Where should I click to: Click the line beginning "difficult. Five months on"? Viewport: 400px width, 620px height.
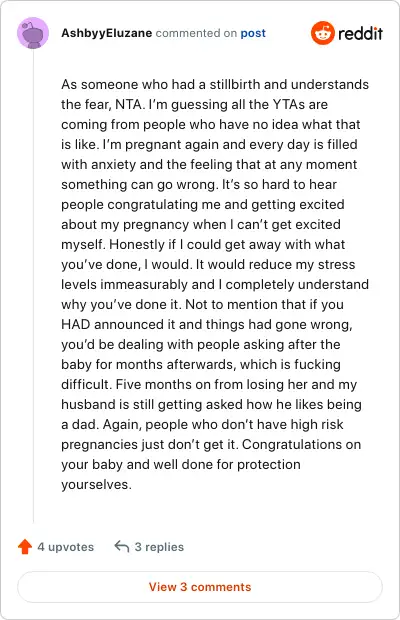click(209, 384)
